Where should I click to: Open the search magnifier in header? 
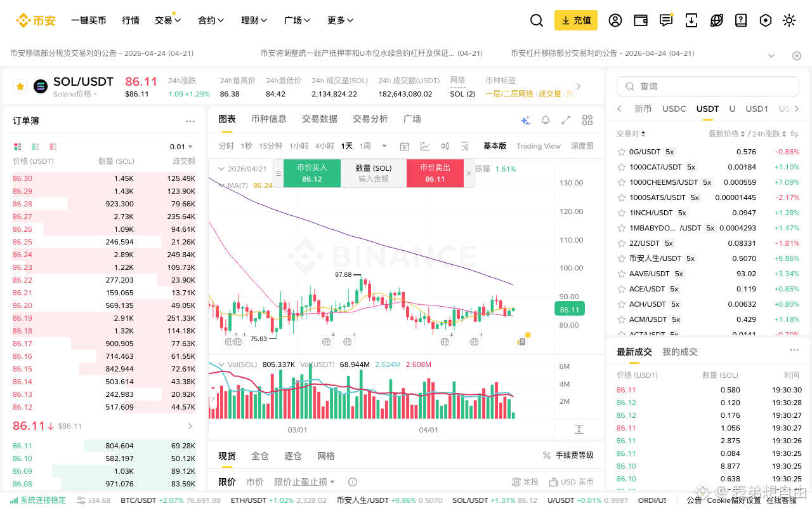pos(537,20)
